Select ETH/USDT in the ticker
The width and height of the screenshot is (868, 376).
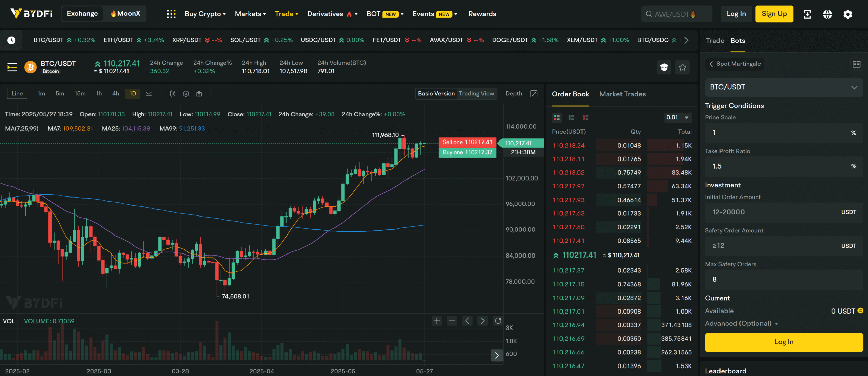[x=134, y=40]
